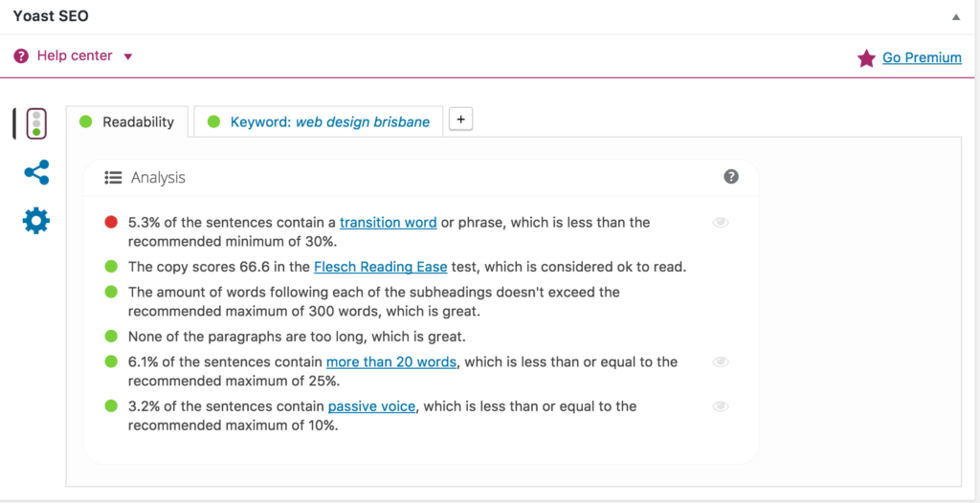Click green dot on the Keyword tab
The image size is (980, 503).
[x=213, y=121]
